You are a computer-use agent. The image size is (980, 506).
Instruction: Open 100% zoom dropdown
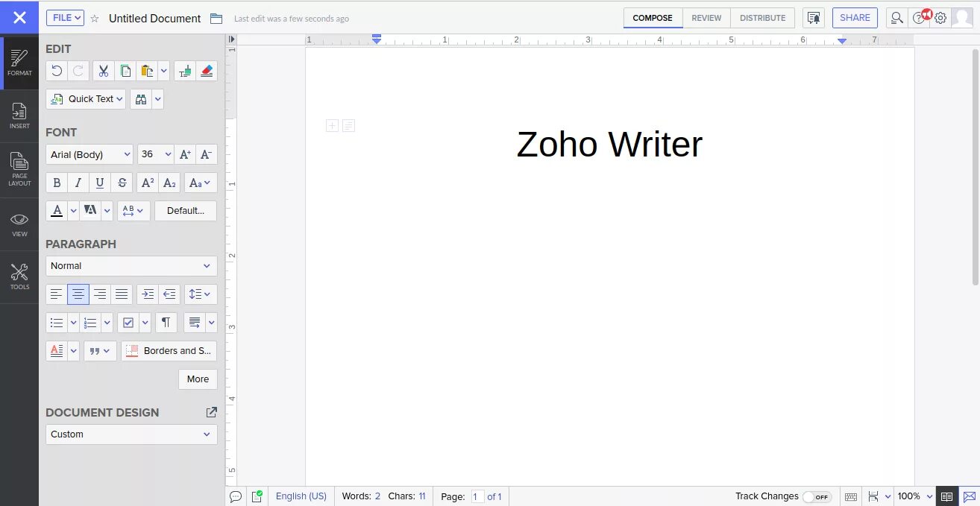914,496
